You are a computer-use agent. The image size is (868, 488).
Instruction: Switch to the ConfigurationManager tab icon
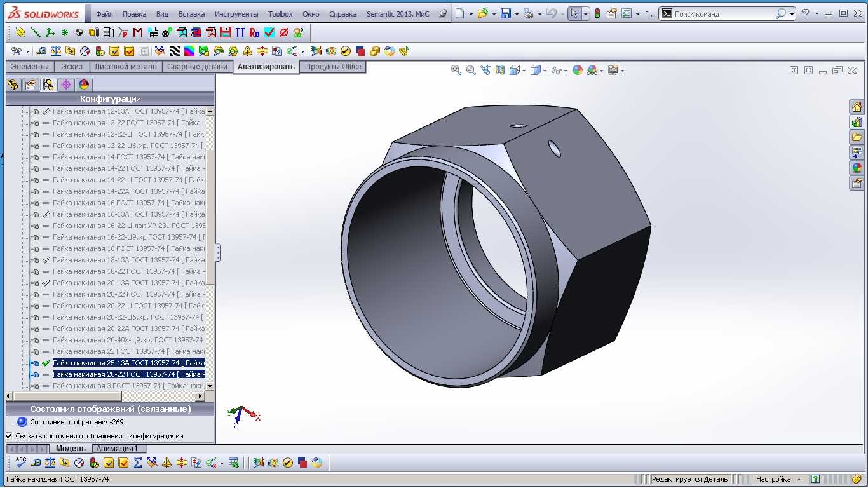[x=48, y=85]
